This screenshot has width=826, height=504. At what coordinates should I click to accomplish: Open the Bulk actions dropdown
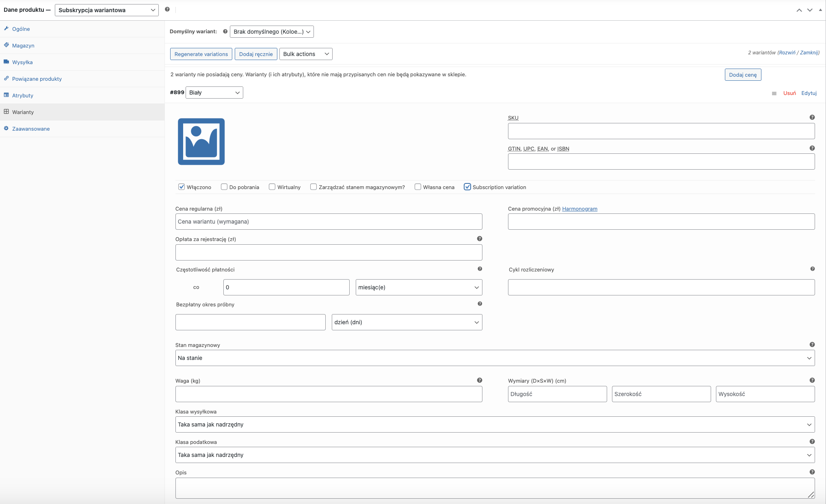click(306, 54)
